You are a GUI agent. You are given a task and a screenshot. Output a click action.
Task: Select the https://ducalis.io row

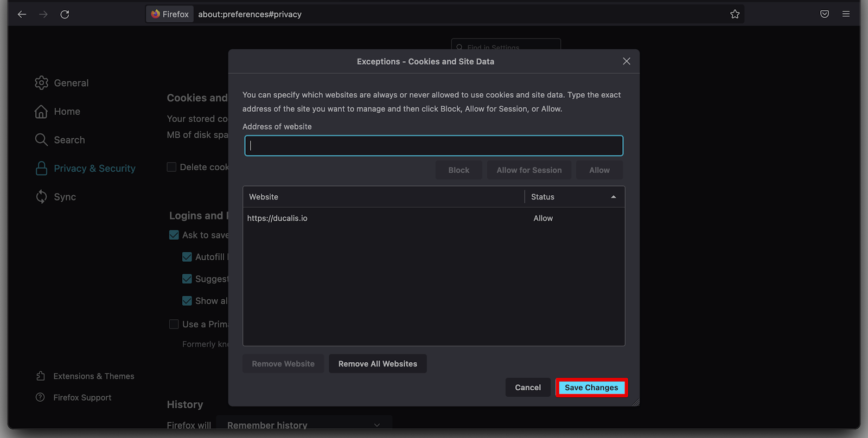(x=380, y=218)
